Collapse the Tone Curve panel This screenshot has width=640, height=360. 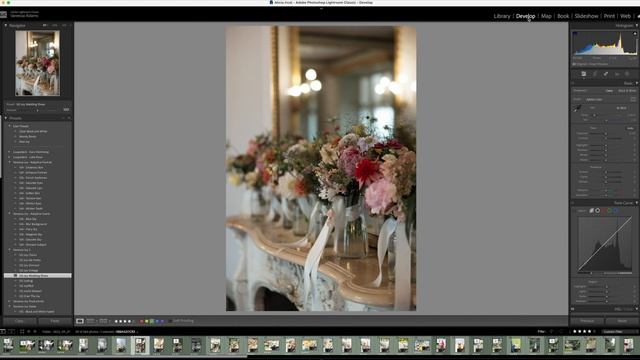pos(636,203)
